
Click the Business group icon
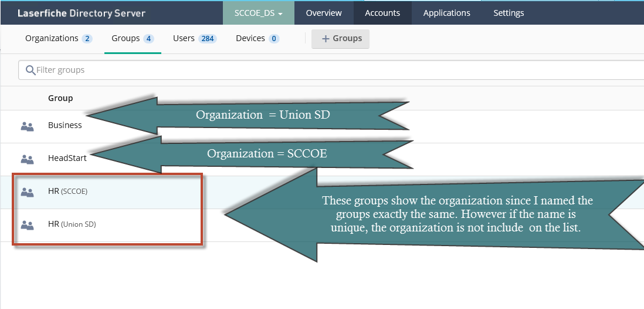pos(27,126)
